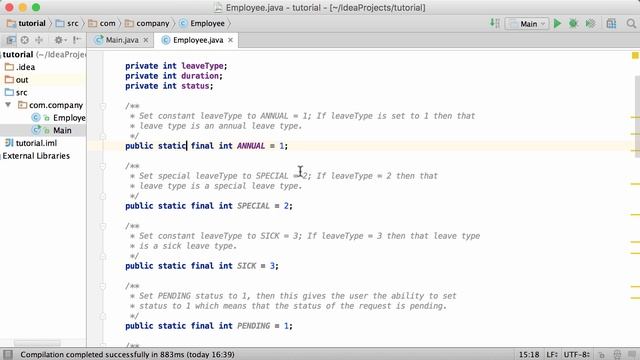Click the 15:18 caret position indicator
The width and height of the screenshot is (640, 360).
(x=529, y=355)
